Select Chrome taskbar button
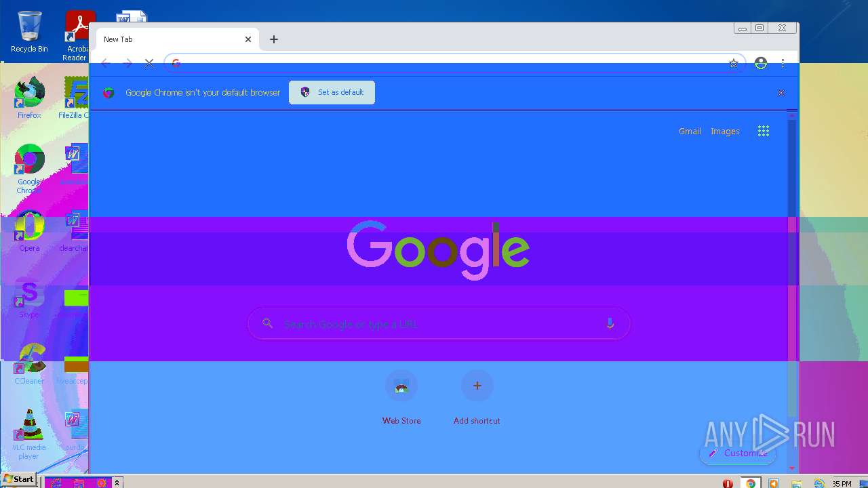 [751, 483]
